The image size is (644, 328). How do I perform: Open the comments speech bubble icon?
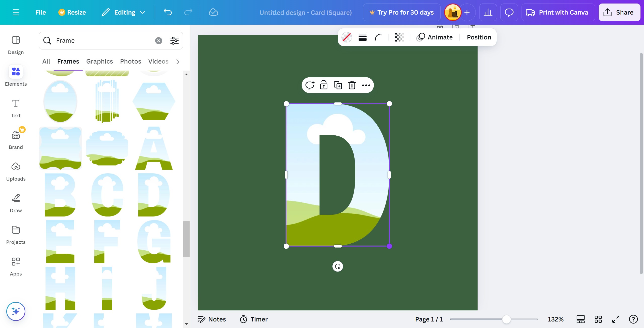coord(509,12)
